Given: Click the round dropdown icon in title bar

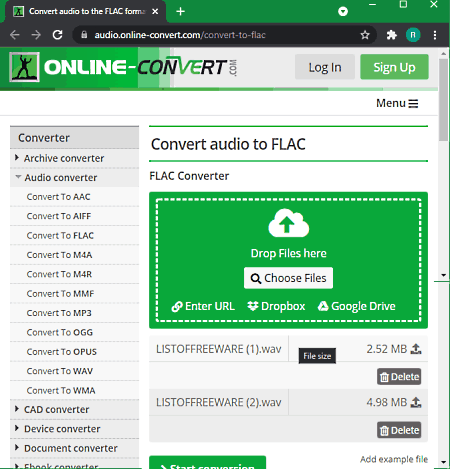Looking at the screenshot, I should pyautogui.click(x=343, y=12).
